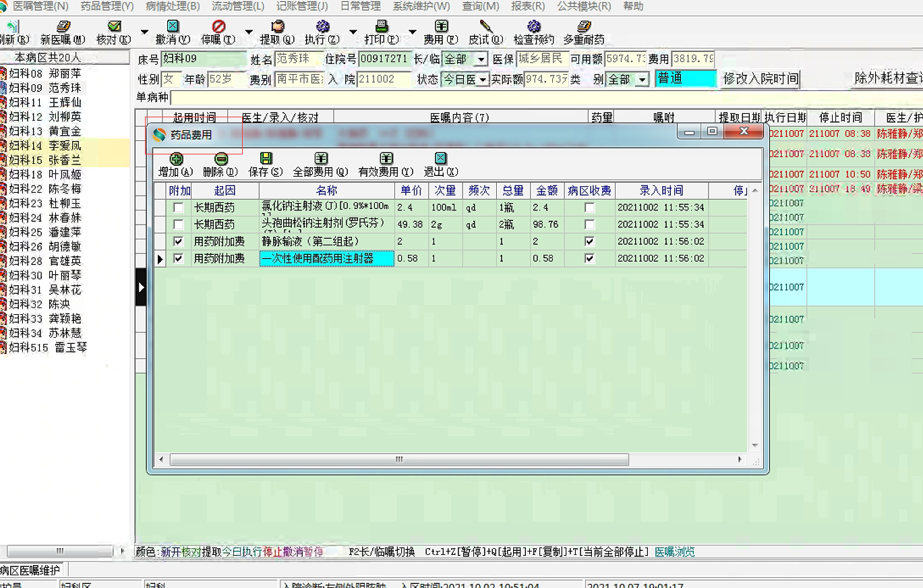The height and width of the screenshot is (588, 923).
Task: Click the 打印 print toolbar icon
Action: click(x=381, y=27)
